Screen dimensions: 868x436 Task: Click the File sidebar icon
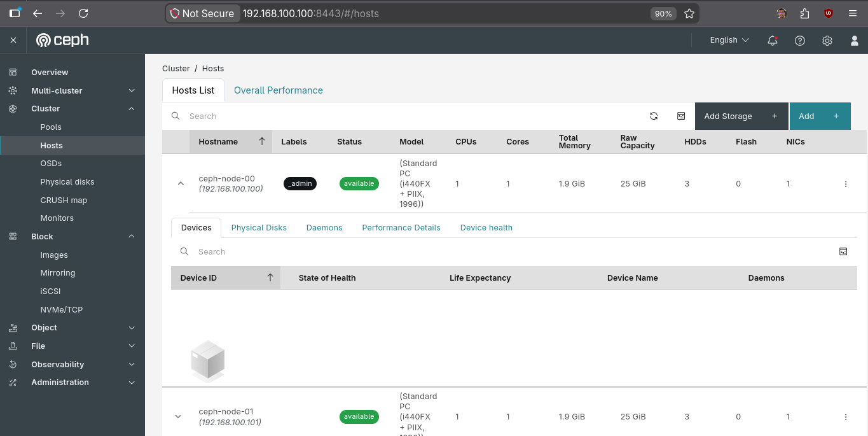13,346
